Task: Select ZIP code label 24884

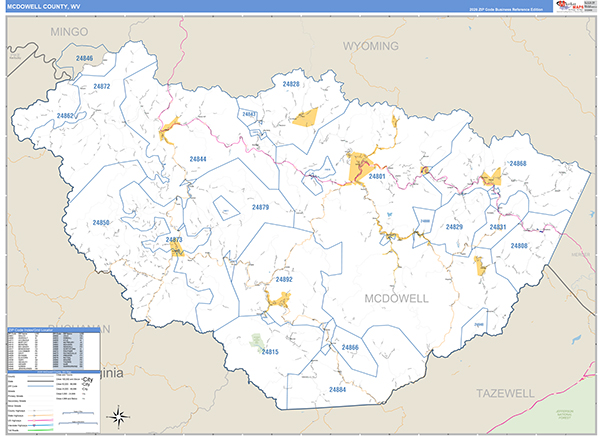Action: tap(338, 390)
